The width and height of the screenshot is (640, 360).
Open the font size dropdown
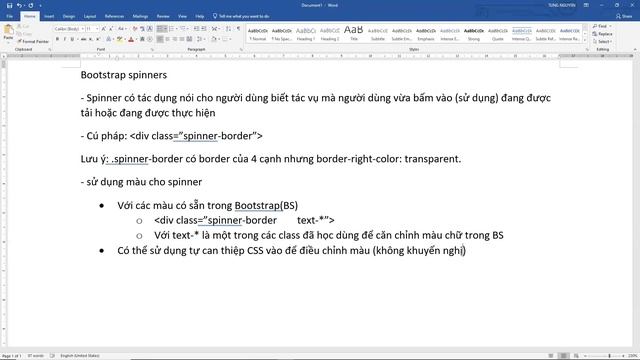(97, 29)
